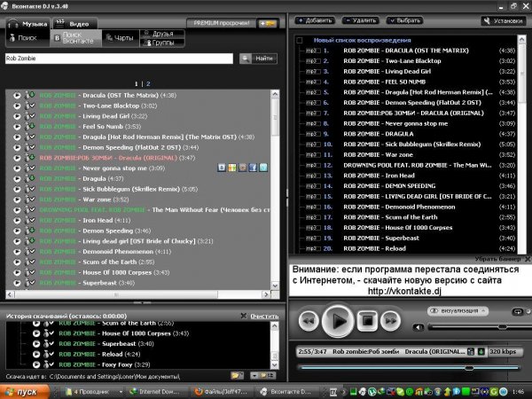Image resolution: width=532 pixels, height=399 pixels.
Task: Open the Группы section
Action: coord(162,43)
